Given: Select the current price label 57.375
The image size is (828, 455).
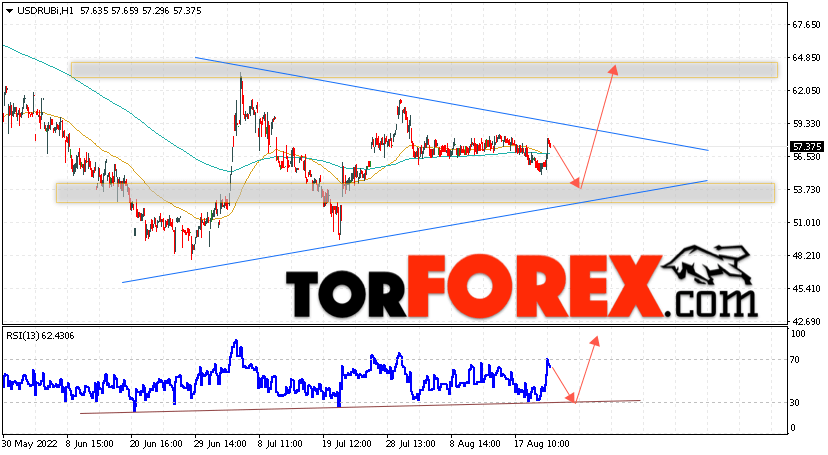Looking at the screenshot, I should tap(806, 147).
